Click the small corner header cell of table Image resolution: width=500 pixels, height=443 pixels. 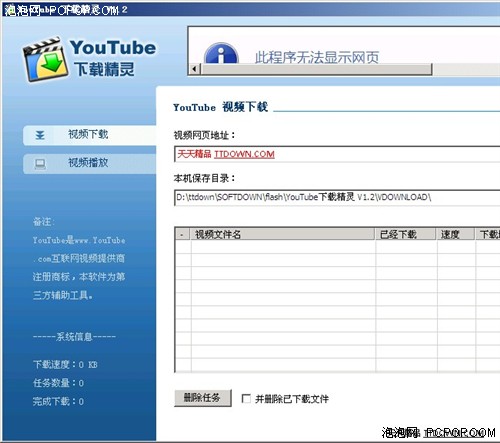[x=182, y=234]
